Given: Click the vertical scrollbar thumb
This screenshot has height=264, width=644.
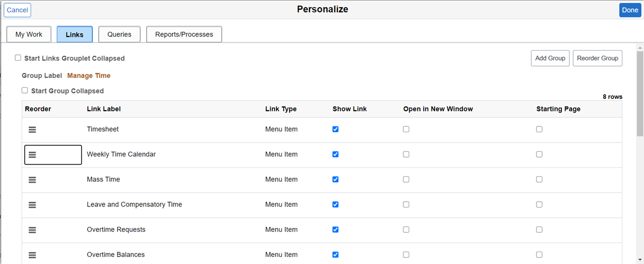Looking at the screenshot, I should tap(640, 94).
